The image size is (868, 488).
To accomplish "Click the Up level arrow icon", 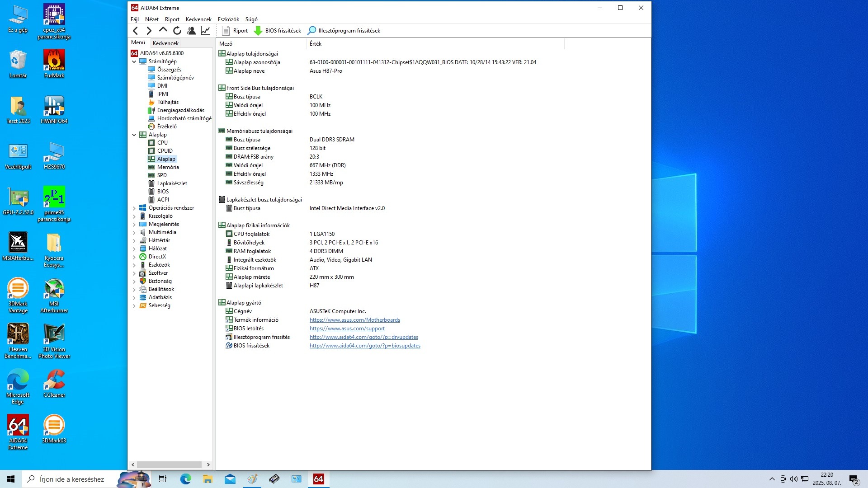I will click(x=163, y=30).
